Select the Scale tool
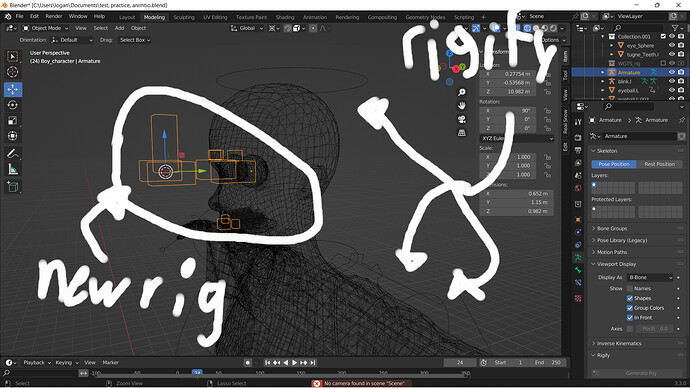This screenshot has height=388, width=690. [x=13, y=121]
